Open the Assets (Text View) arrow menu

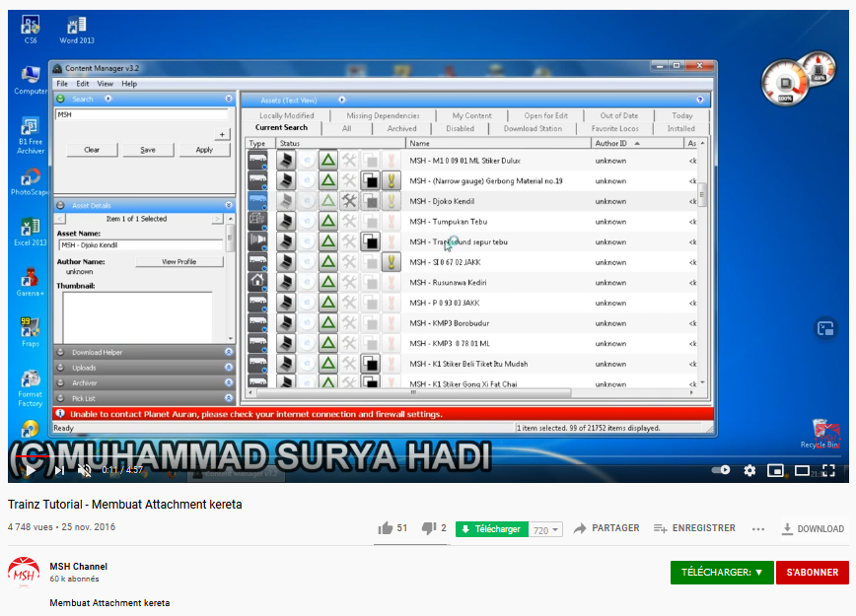[342, 100]
